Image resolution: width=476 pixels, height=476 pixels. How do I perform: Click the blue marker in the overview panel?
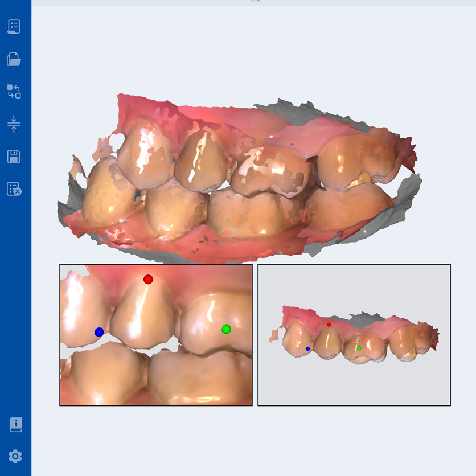309,348
